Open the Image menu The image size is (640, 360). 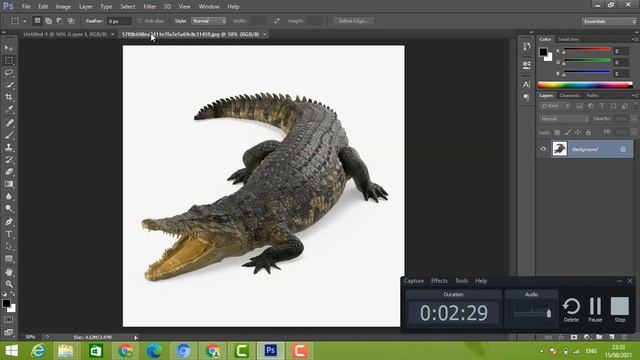point(63,7)
